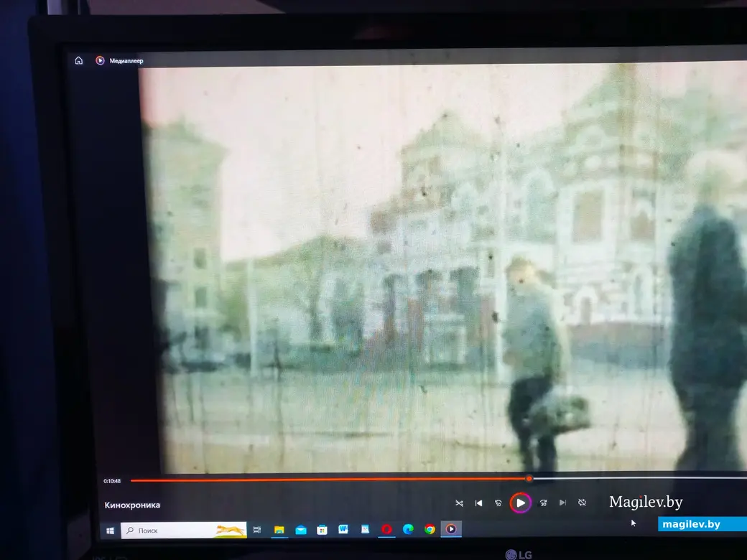747x560 pixels.
Task: Go to the Media Player home page
Action: pyautogui.click(x=79, y=61)
